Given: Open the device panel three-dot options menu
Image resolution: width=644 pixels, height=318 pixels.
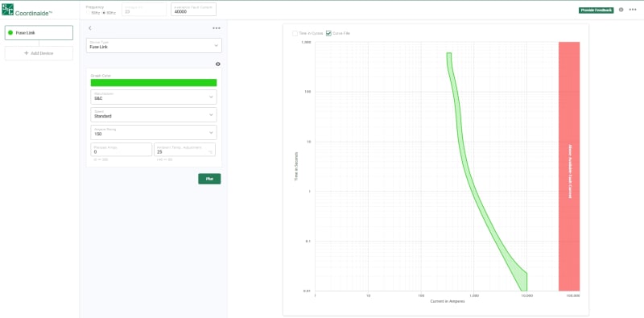Looking at the screenshot, I should point(217,28).
